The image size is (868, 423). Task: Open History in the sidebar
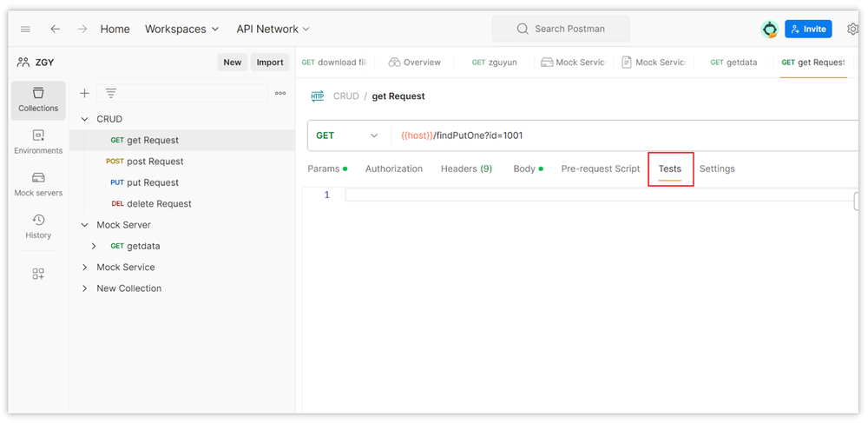tap(38, 227)
